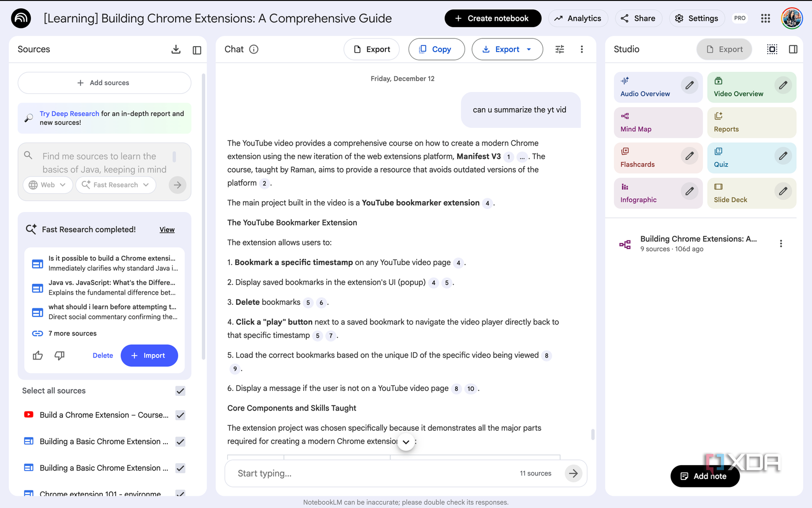Jump to bottom of chat with down chevron
This screenshot has width=812, height=508.
click(406, 442)
